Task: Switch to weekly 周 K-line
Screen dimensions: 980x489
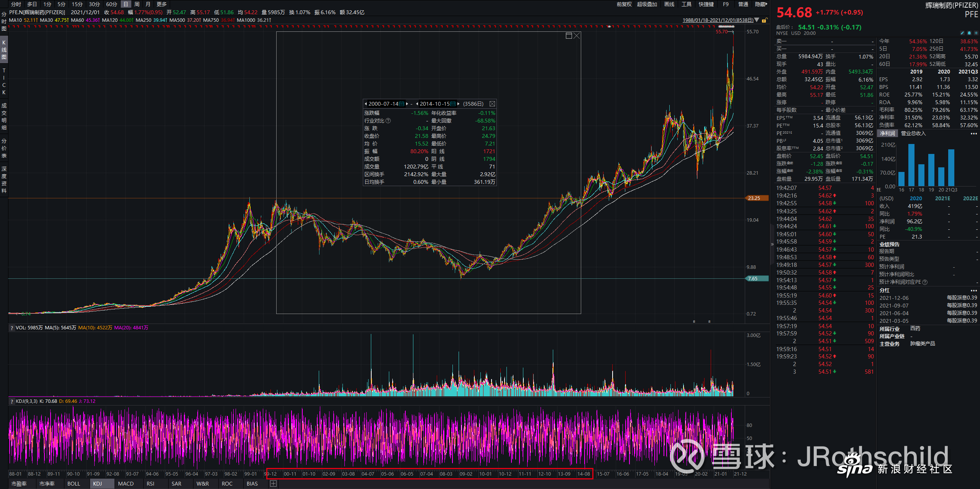Action: click(x=137, y=4)
